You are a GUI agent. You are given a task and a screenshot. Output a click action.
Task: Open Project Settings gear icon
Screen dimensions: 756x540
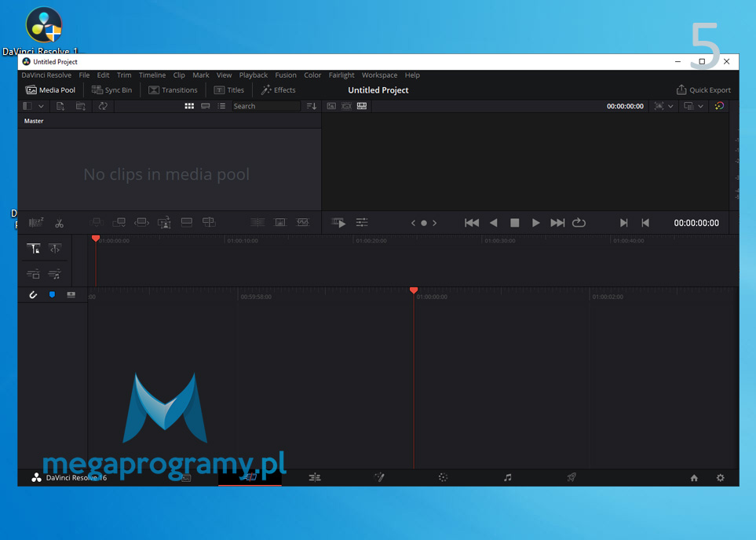(x=721, y=478)
